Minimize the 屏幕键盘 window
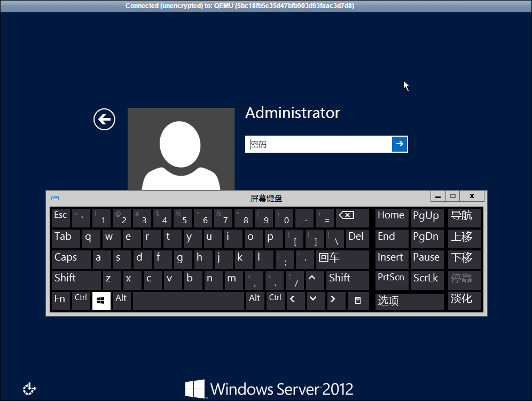Image resolution: width=532 pixels, height=401 pixels. (438, 196)
